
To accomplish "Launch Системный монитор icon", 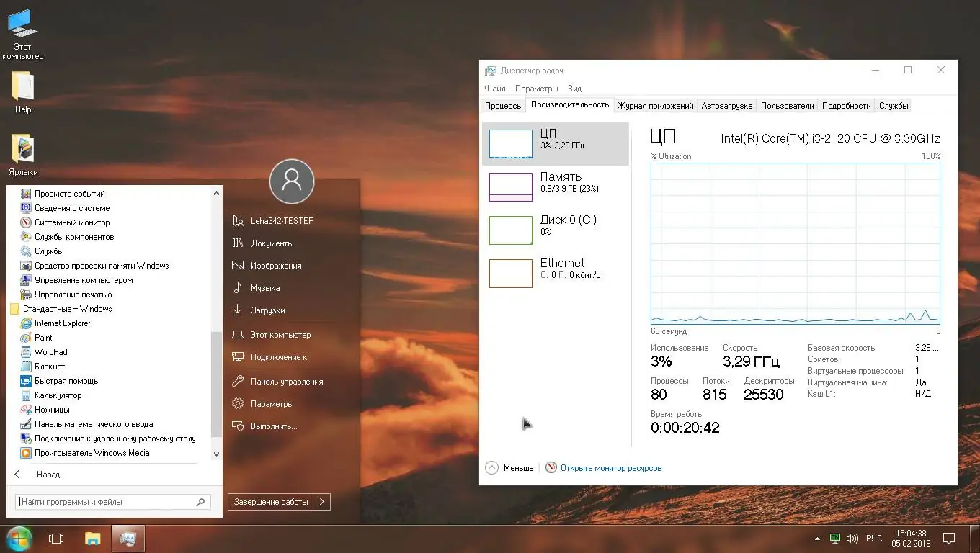I will 27,222.
